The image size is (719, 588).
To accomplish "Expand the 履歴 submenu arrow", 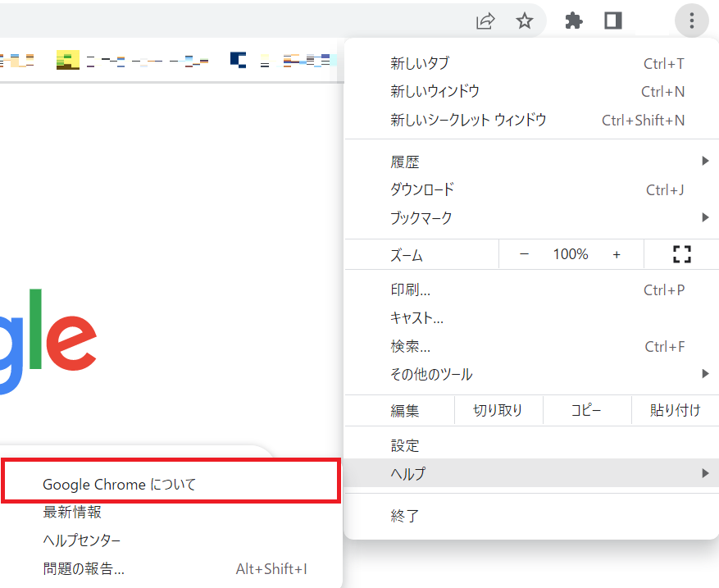I will pos(705,161).
